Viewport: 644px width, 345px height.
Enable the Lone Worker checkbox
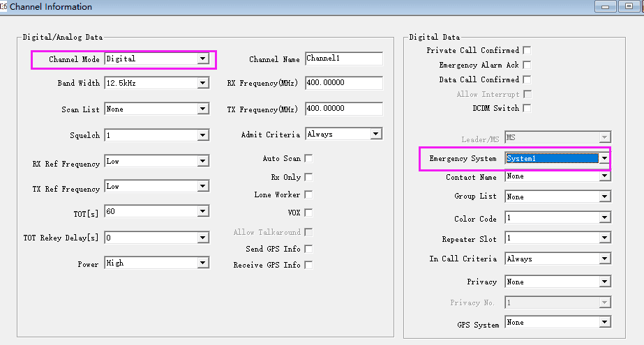(308, 195)
